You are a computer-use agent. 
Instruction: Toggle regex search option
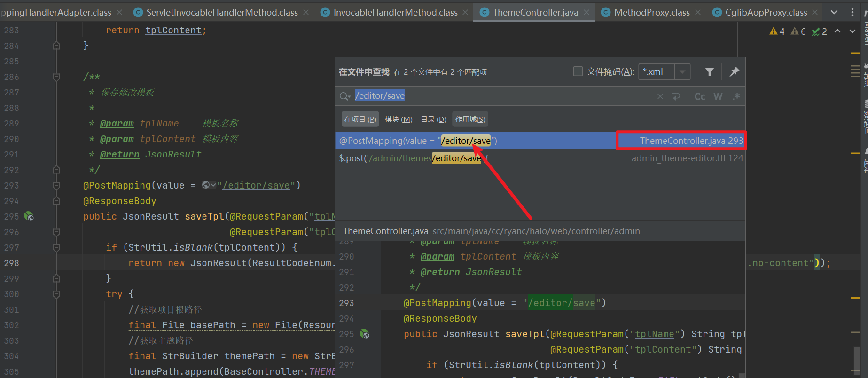(736, 96)
